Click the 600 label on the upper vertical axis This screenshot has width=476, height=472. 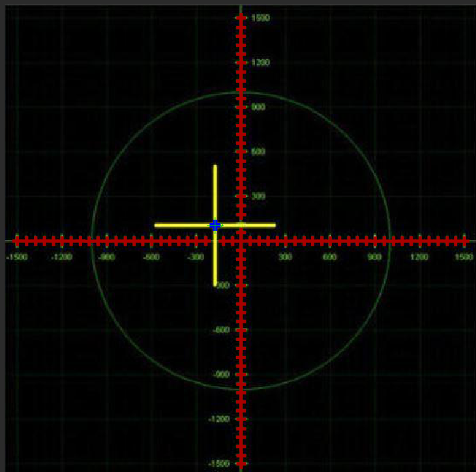[x=259, y=151]
